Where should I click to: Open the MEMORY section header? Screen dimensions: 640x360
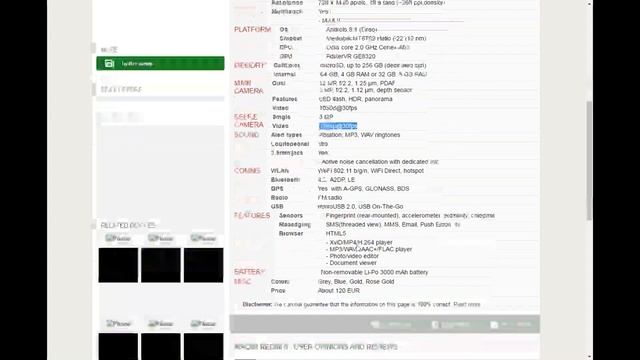click(250, 65)
